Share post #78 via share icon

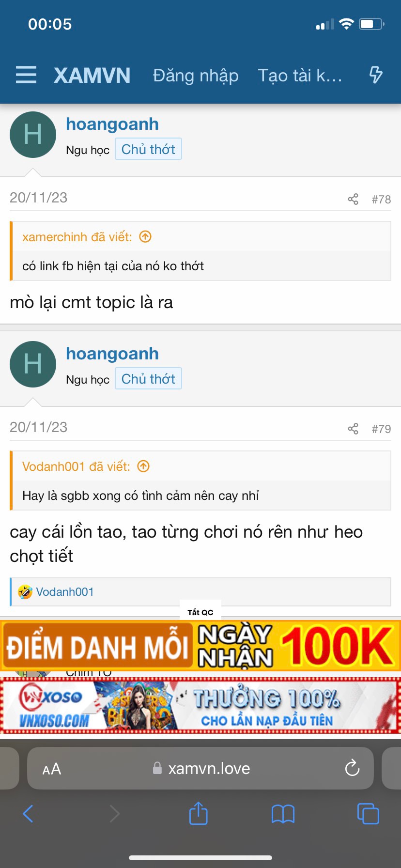pyautogui.click(x=353, y=199)
